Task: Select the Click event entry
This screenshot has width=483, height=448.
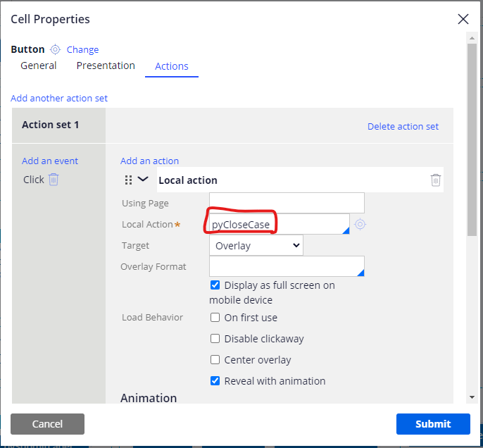Action: click(x=34, y=180)
